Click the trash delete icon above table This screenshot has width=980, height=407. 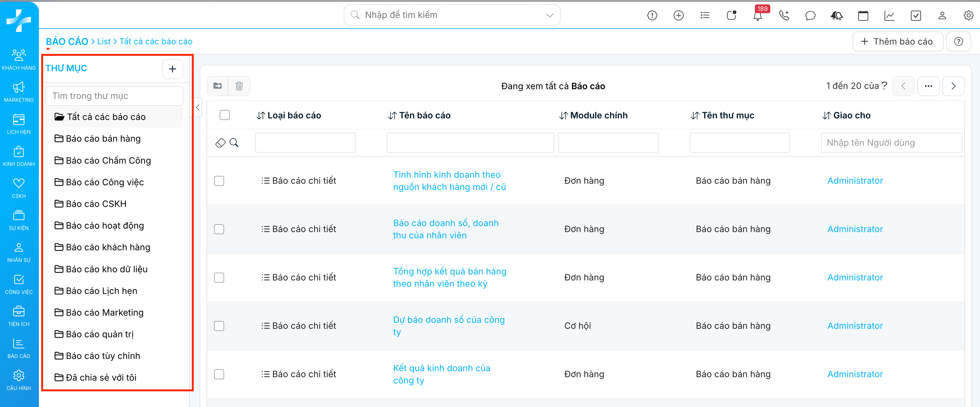tap(239, 86)
